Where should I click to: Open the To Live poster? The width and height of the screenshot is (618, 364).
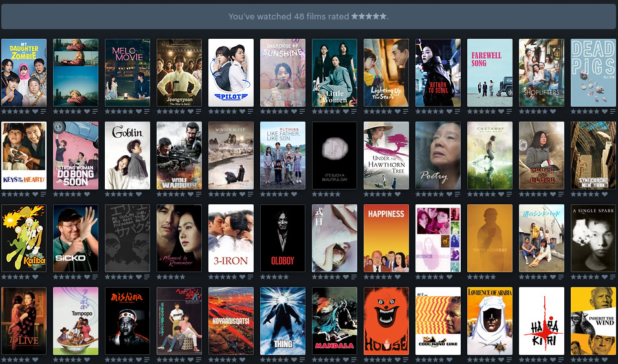coord(24,321)
